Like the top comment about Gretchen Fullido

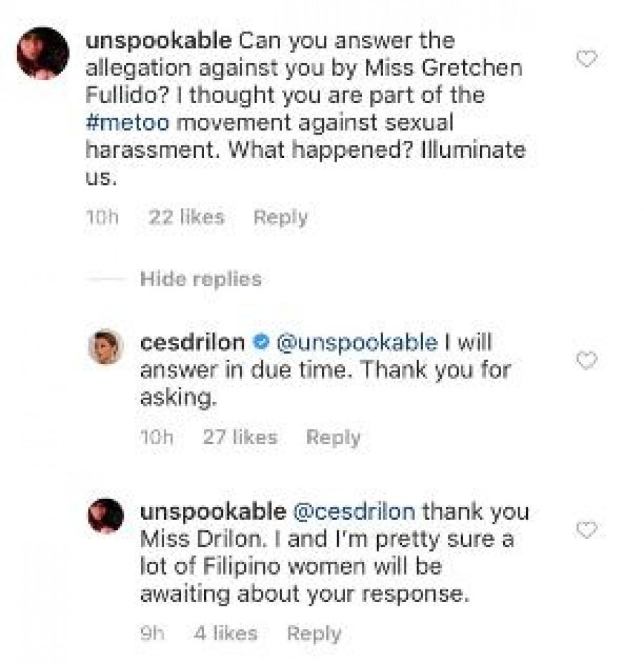[586, 60]
